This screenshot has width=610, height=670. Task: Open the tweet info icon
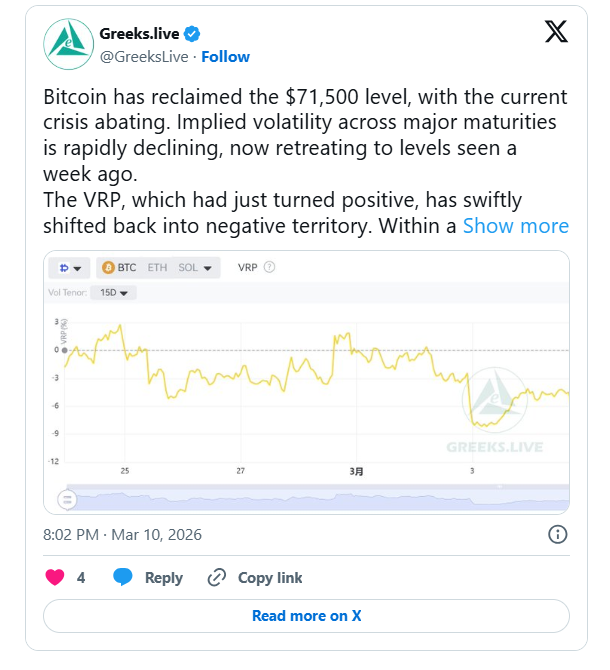558,534
